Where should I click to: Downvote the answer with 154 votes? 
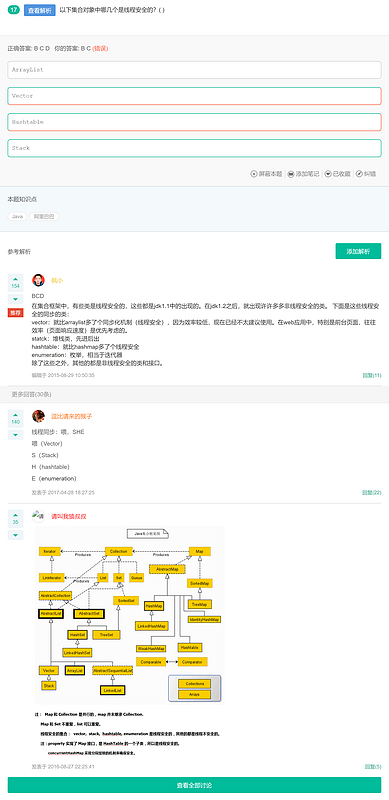(x=15, y=299)
